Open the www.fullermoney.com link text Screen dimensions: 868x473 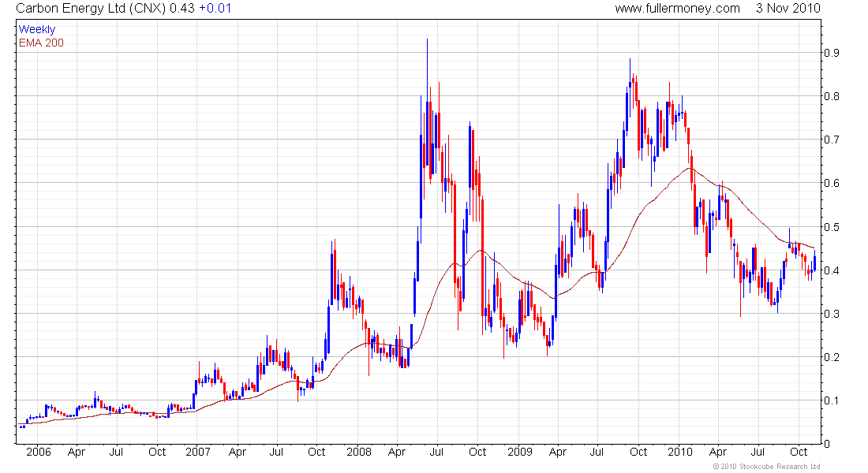point(678,9)
